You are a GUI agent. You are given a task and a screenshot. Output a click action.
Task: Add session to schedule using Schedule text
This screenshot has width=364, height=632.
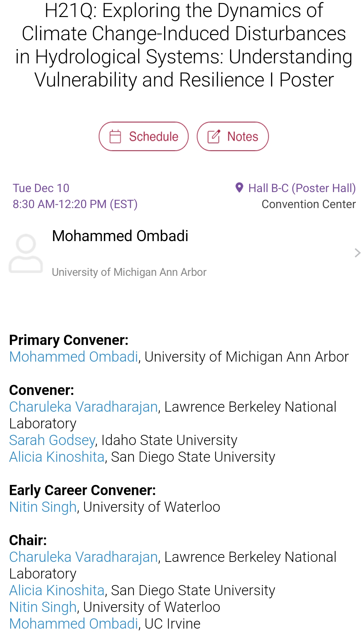pos(154,137)
